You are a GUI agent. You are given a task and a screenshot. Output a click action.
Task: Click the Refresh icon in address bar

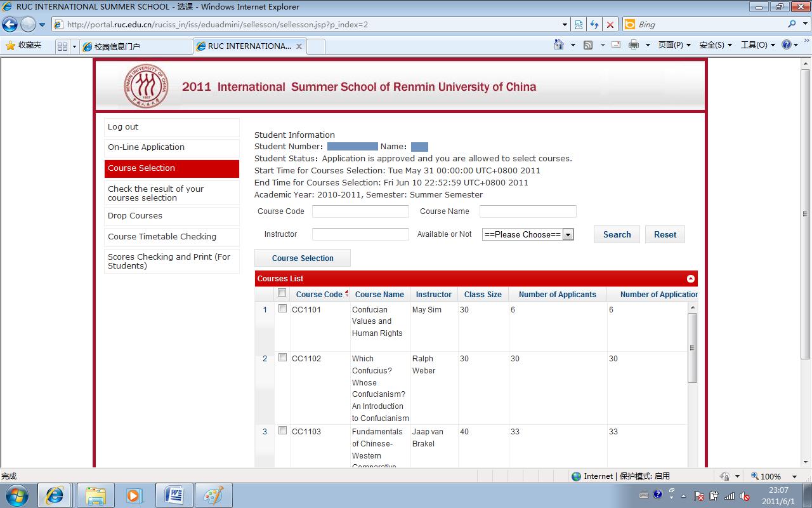coord(594,25)
